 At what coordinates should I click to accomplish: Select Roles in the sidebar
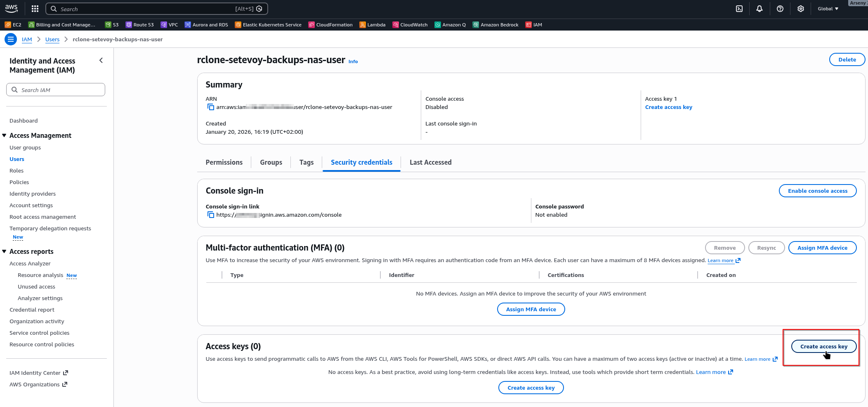[17, 170]
